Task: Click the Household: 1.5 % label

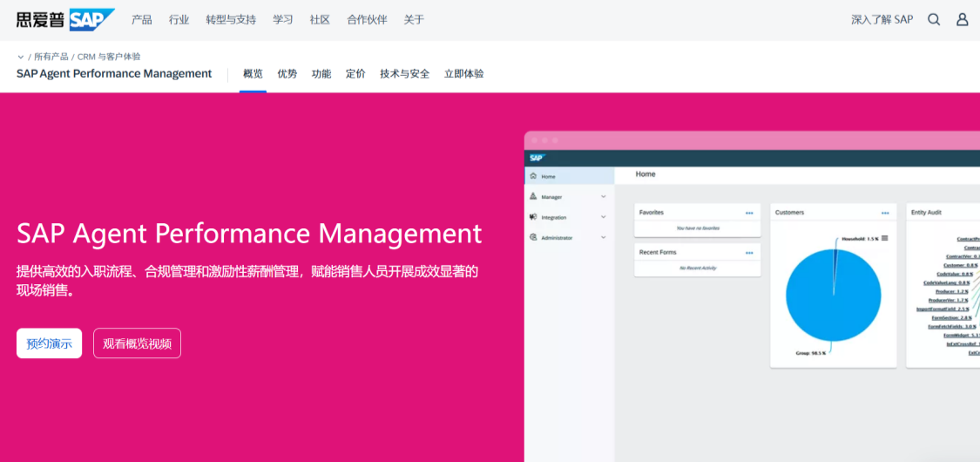Action: 860,239
